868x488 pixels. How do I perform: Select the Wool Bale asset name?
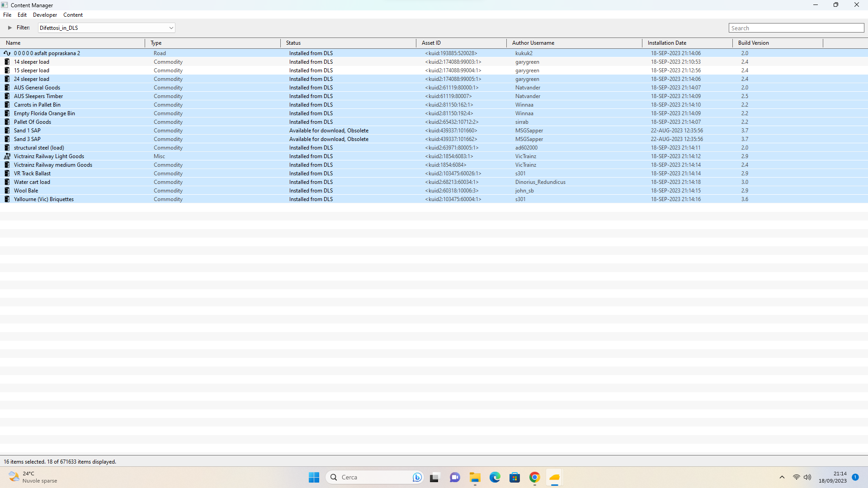(26, 191)
